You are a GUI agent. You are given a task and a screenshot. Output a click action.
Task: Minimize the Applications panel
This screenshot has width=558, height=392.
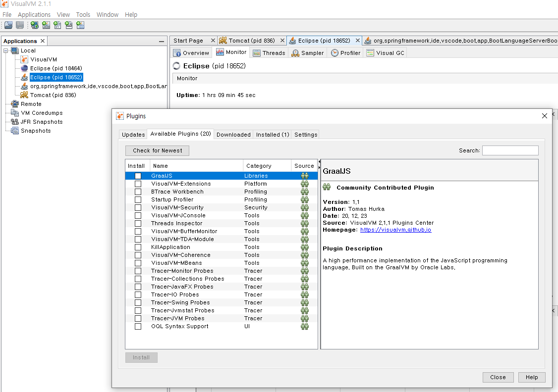162,42
